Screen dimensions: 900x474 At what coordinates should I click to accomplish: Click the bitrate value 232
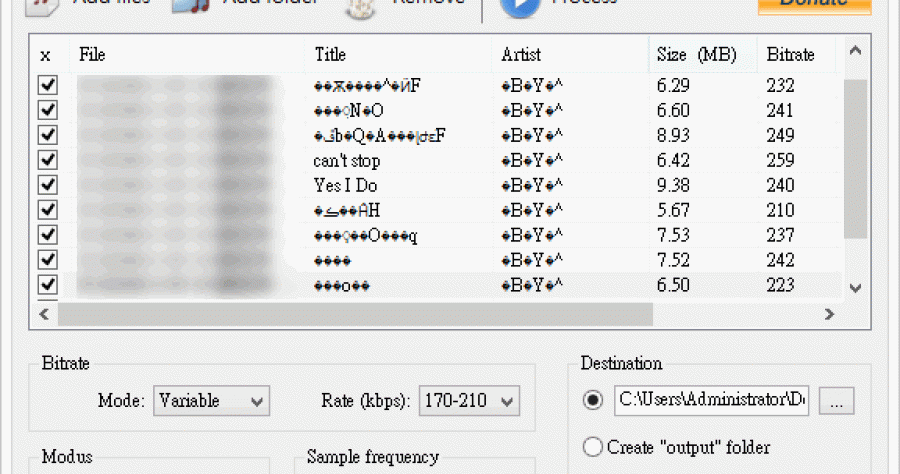click(x=781, y=86)
